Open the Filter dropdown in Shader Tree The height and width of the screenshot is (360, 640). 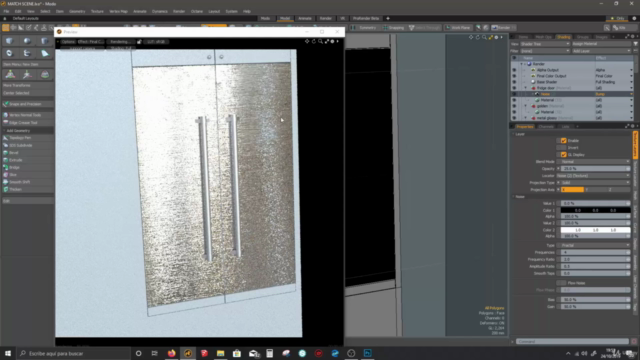tap(544, 51)
